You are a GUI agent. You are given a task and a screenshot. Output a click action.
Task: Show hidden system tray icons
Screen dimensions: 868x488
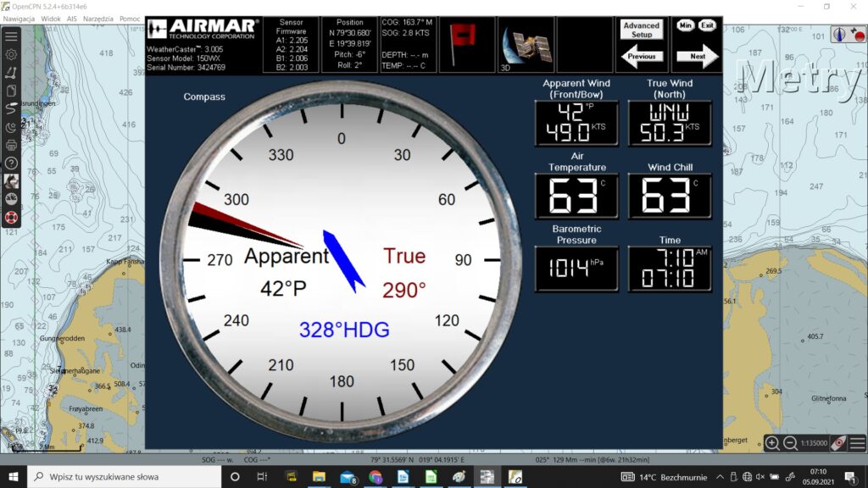720,477
